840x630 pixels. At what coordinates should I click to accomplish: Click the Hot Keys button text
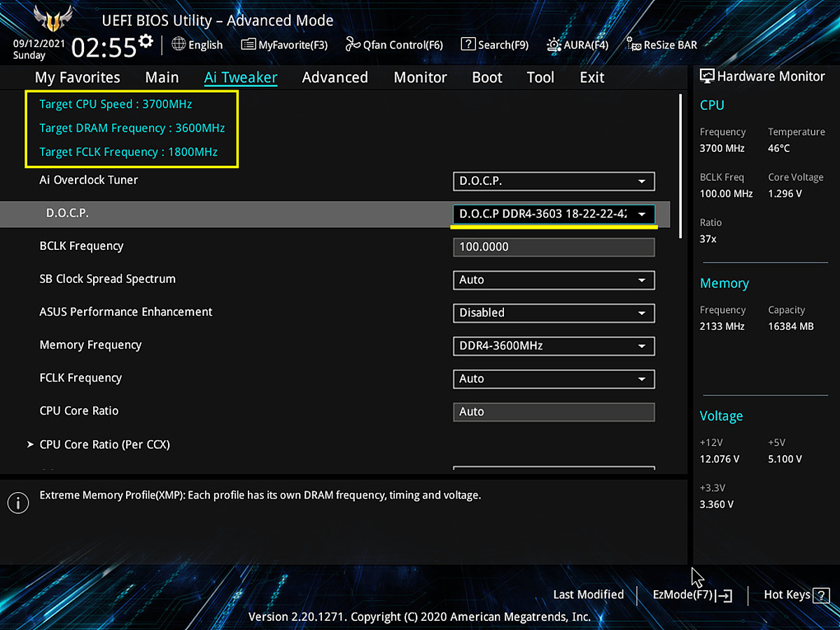pyautogui.click(x=787, y=594)
